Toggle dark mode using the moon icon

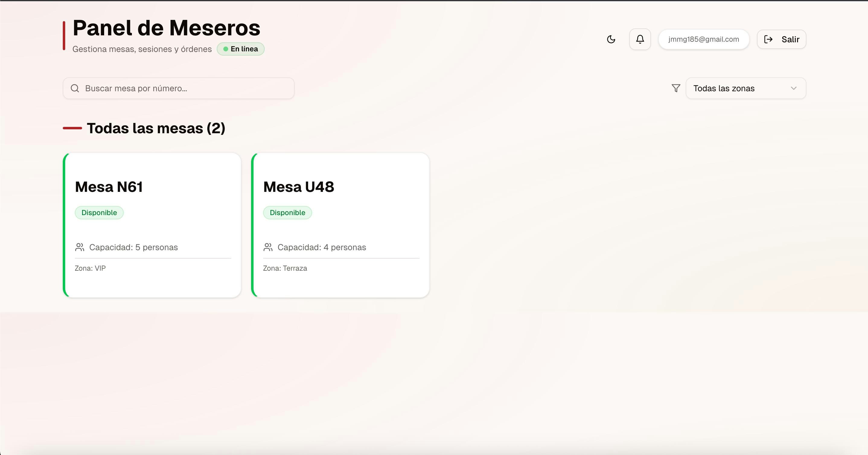coord(611,39)
